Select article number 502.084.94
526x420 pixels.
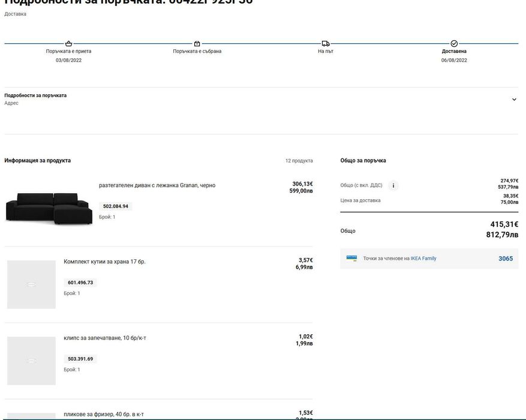pyautogui.click(x=115, y=206)
